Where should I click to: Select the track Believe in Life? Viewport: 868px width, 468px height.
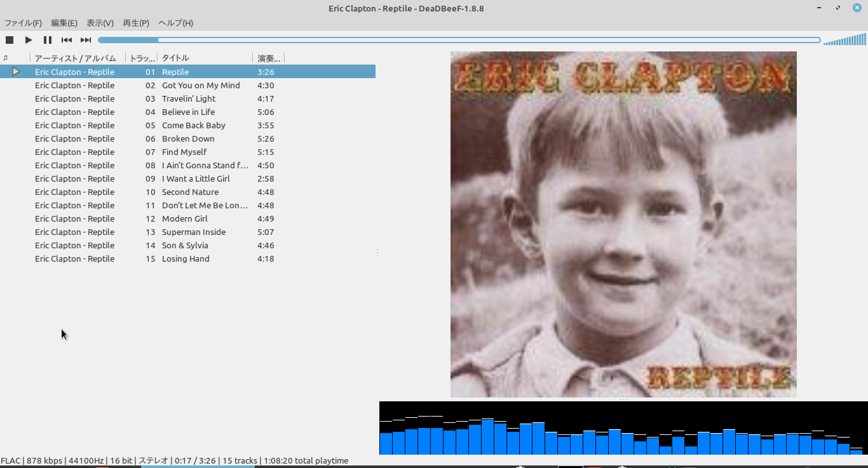pos(188,112)
